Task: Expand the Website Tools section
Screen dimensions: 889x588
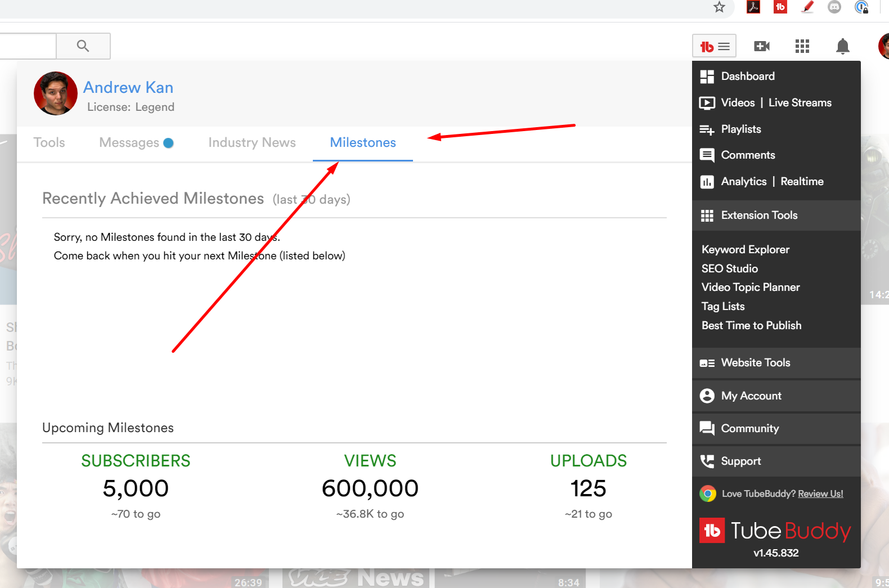Action: (755, 363)
